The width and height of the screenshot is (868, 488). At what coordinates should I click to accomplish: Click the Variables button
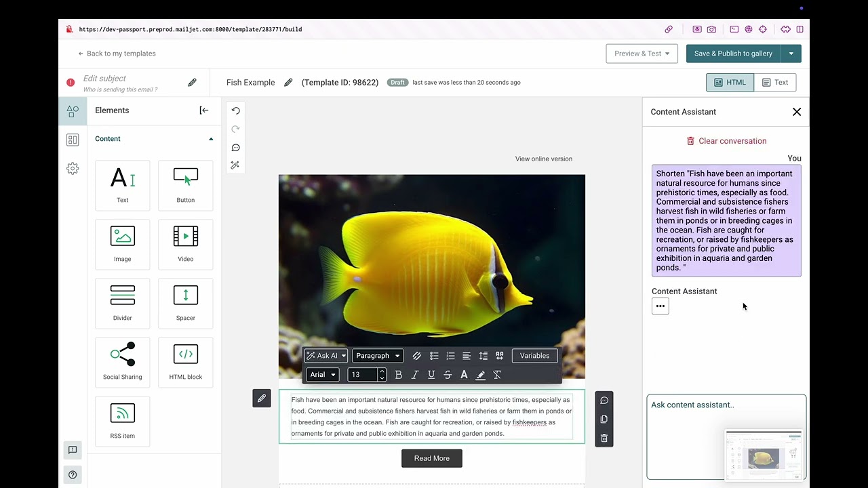click(534, 356)
